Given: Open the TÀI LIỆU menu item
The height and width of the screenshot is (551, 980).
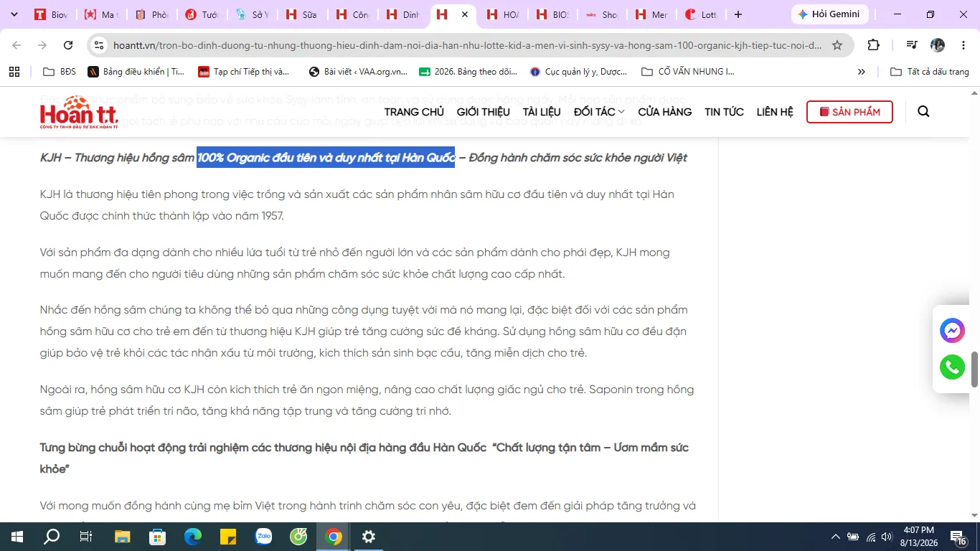Looking at the screenshot, I should pos(542,112).
